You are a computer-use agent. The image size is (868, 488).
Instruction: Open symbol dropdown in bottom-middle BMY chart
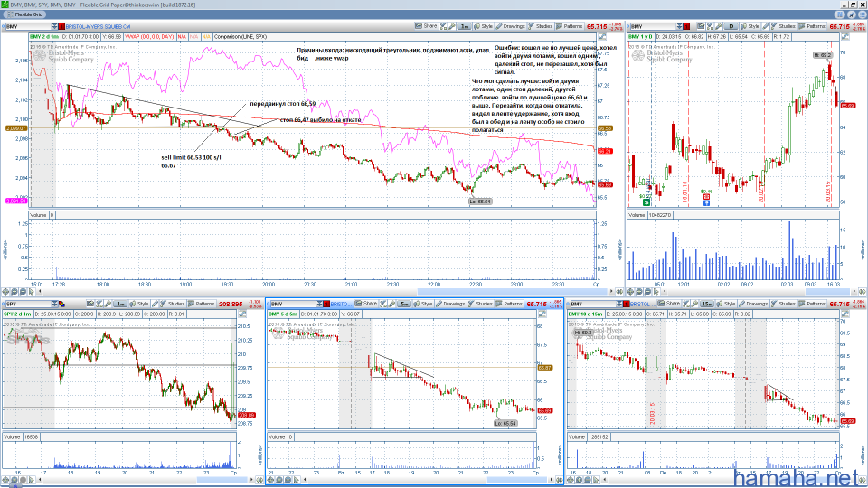click(319, 304)
